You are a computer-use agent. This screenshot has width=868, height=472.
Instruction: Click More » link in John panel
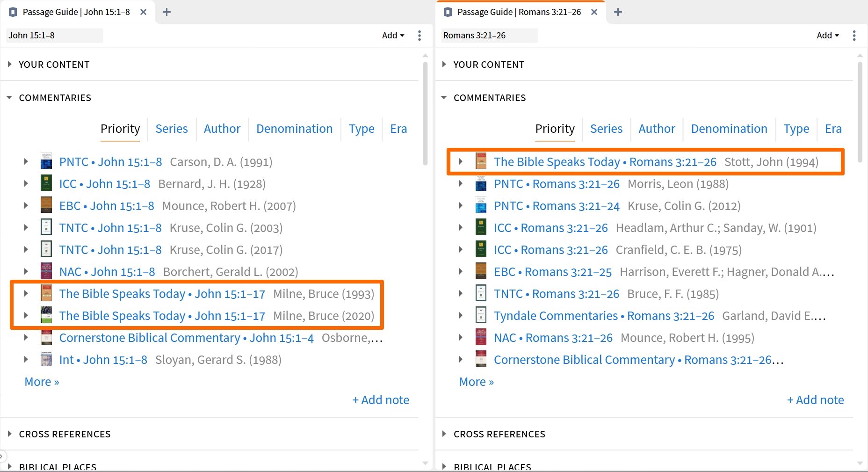point(42,382)
